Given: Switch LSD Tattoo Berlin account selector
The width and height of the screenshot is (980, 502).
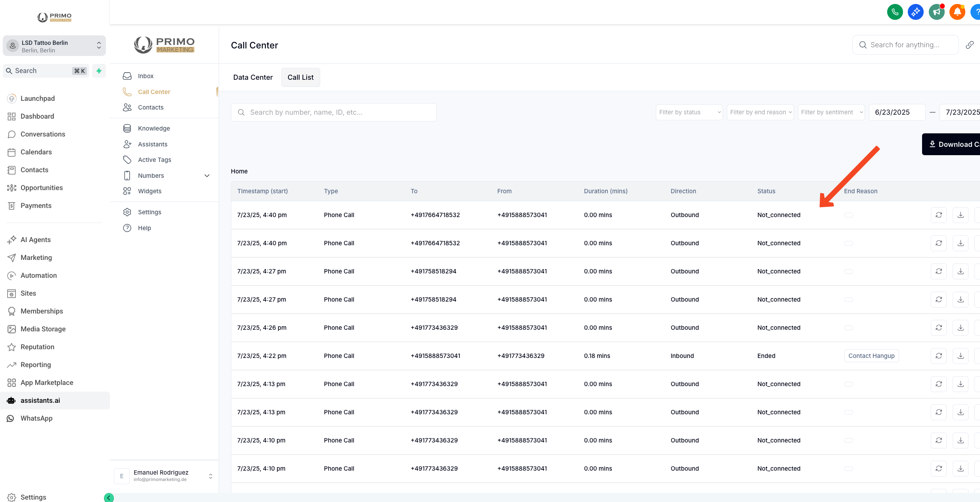Looking at the screenshot, I should tap(54, 46).
